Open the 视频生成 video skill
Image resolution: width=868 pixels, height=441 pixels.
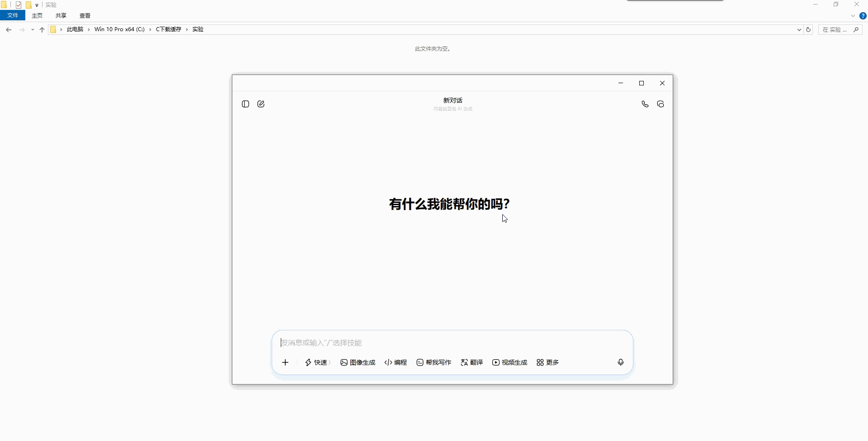click(x=509, y=362)
